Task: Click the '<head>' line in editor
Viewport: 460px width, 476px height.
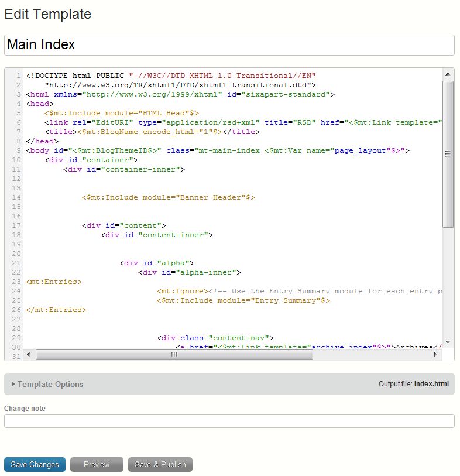Action: pyautogui.click(x=40, y=104)
